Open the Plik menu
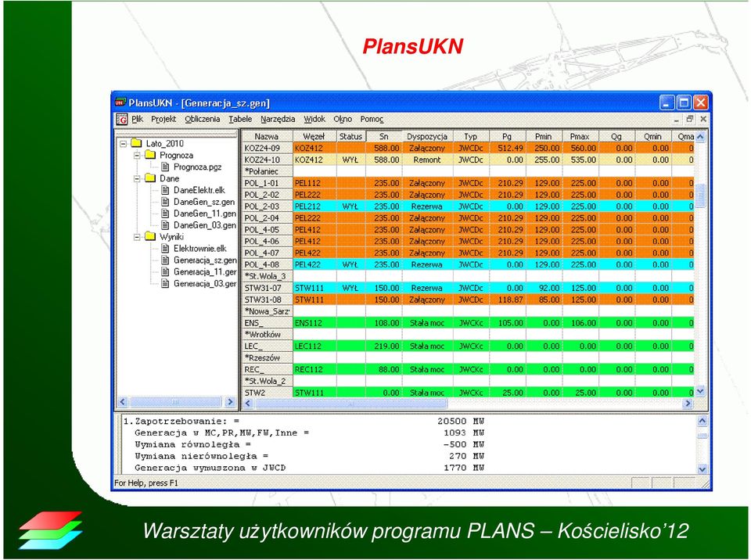Image resolution: width=751 pixels, height=560 pixels. pos(138,119)
